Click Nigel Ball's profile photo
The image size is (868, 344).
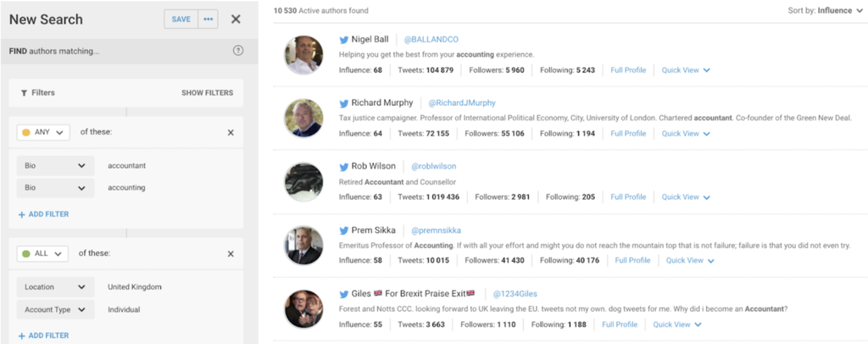coord(303,54)
